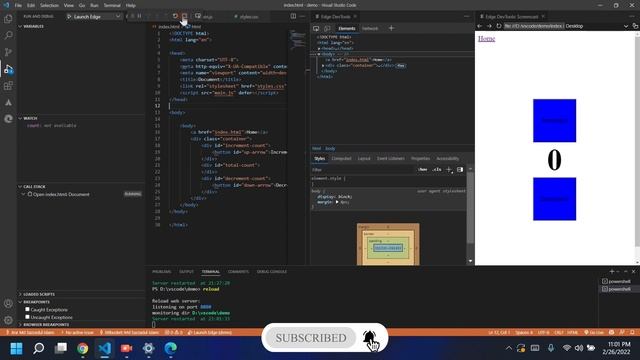
Task: Stop the debug session
Action: (184, 16)
